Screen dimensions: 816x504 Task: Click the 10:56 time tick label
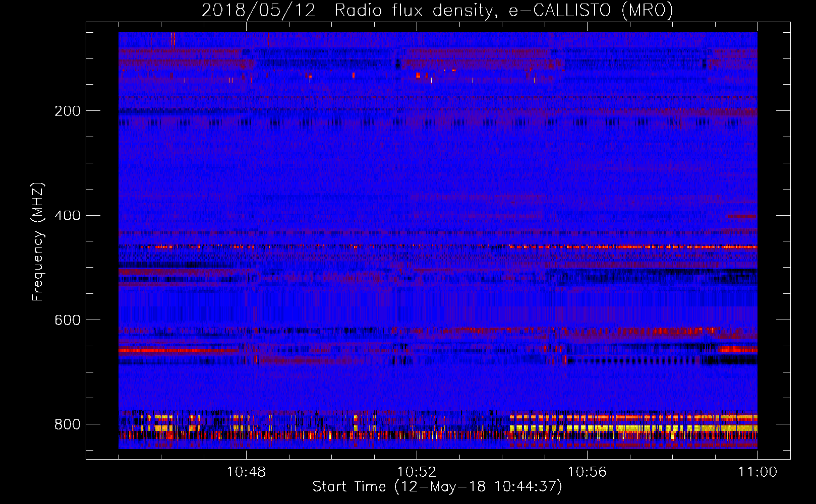point(587,472)
